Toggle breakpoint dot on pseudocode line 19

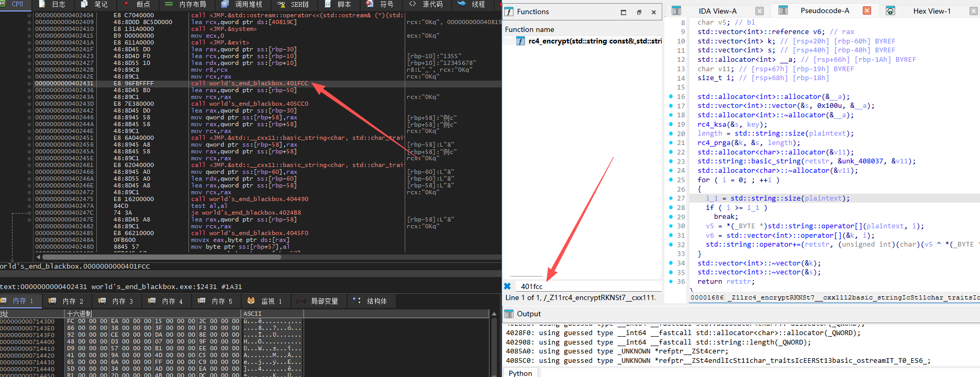671,124
